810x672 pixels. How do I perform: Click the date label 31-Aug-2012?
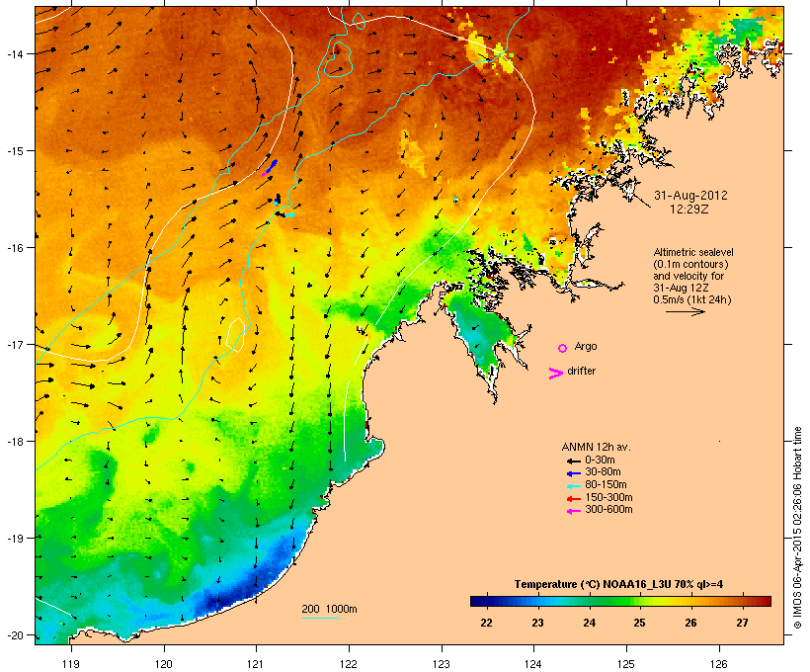pos(690,196)
